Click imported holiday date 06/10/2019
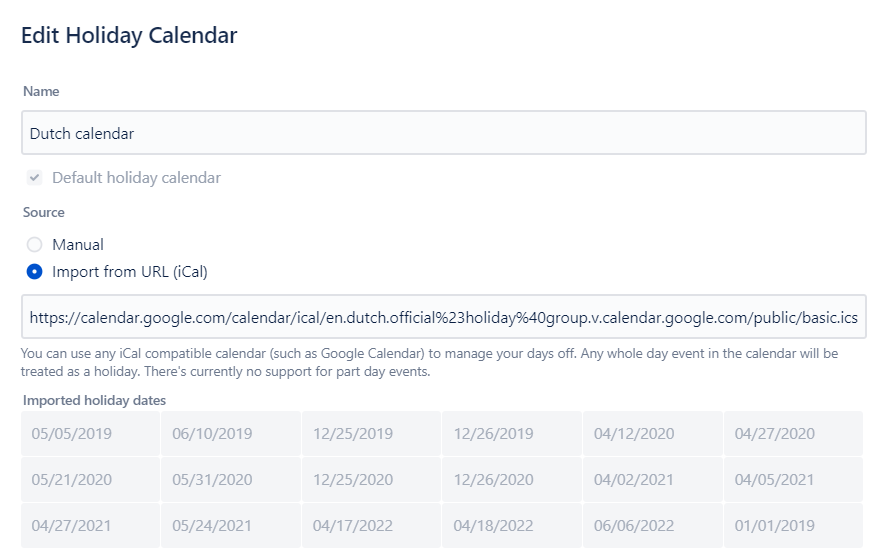The width and height of the screenshot is (884, 548). tap(212, 434)
